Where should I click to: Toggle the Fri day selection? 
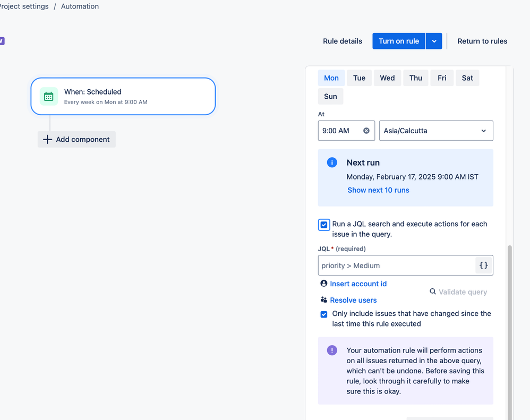(x=442, y=78)
